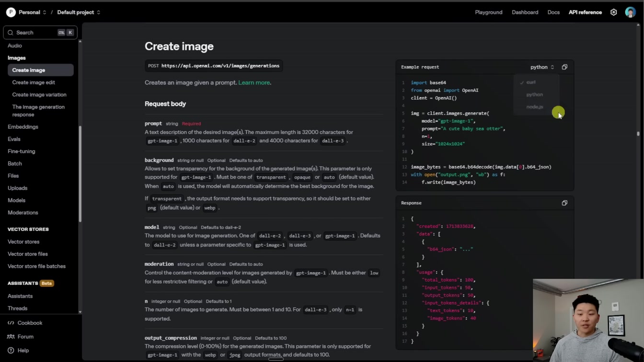
Task: Open the Docs tab
Action: click(553, 12)
